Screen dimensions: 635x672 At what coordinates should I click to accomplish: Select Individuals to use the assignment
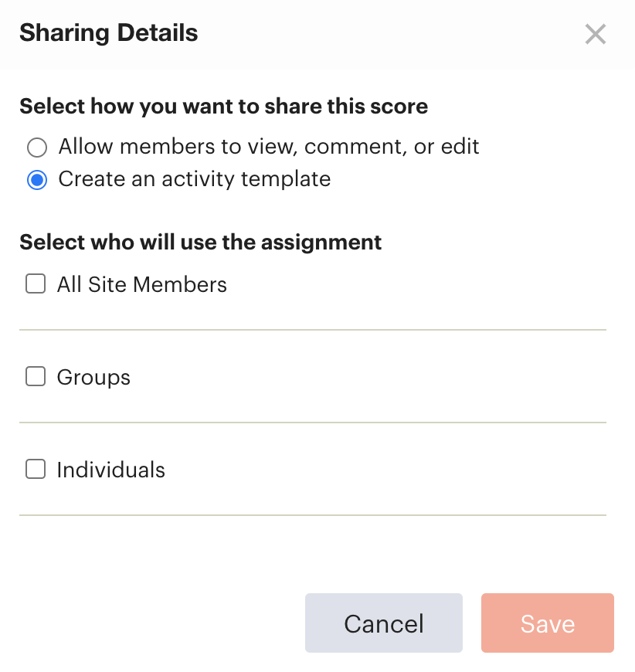35,469
